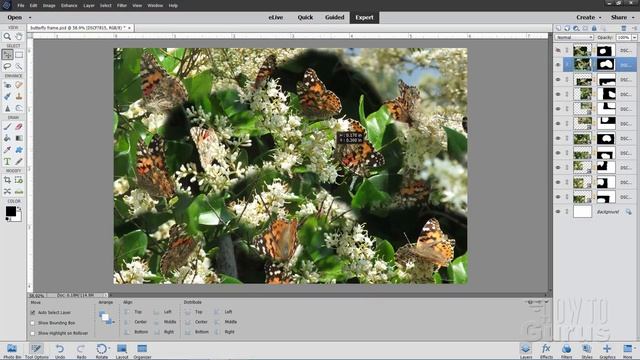Screen dimensions: 640x360
Task: Switch to the Quick tab
Action: 305,18
